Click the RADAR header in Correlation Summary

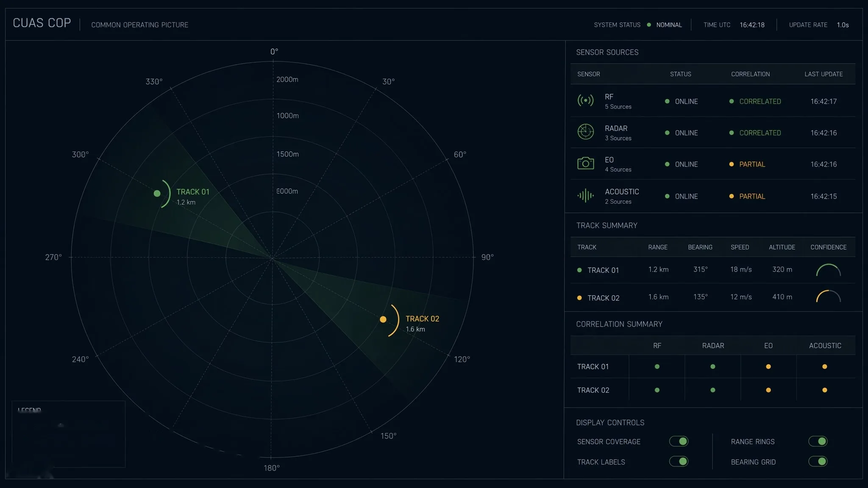pos(713,346)
